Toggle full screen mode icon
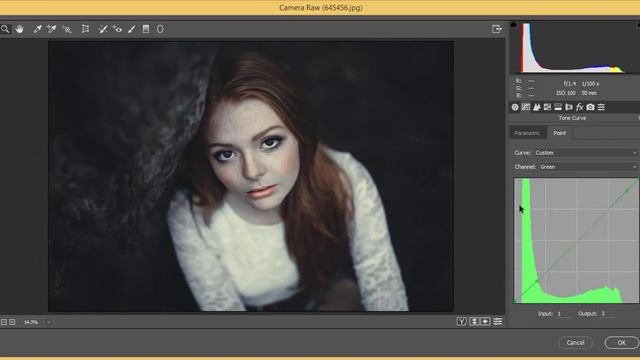Viewport: 640px width, 360px height. tap(497, 29)
